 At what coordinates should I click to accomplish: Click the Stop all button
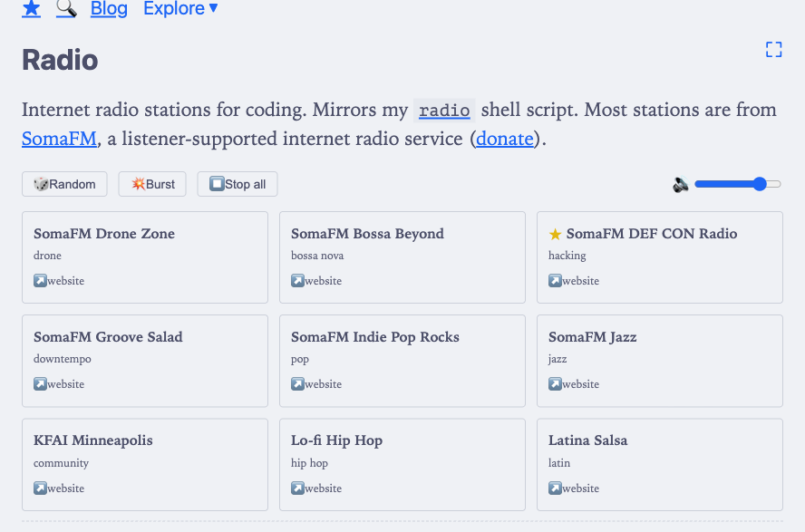(238, 184)
